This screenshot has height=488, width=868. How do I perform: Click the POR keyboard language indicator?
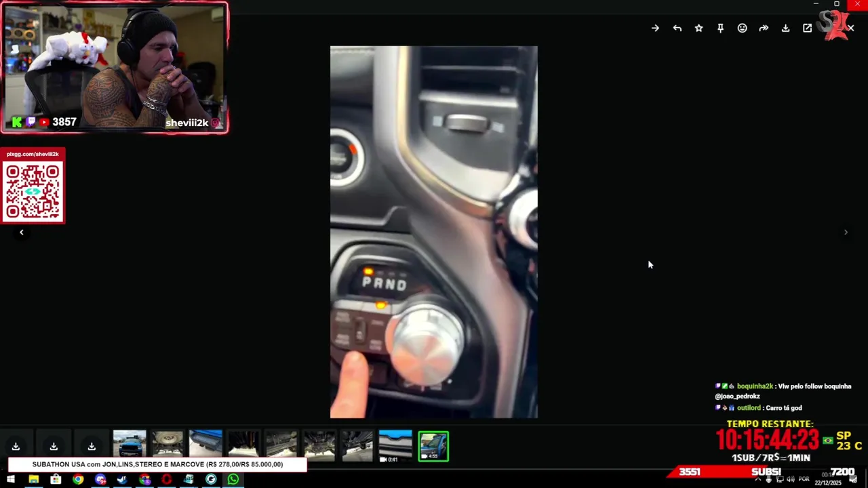(804, 479)
